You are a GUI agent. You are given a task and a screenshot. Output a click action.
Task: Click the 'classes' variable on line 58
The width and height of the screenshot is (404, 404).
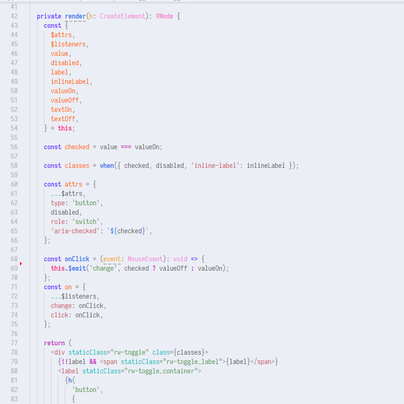77,166
